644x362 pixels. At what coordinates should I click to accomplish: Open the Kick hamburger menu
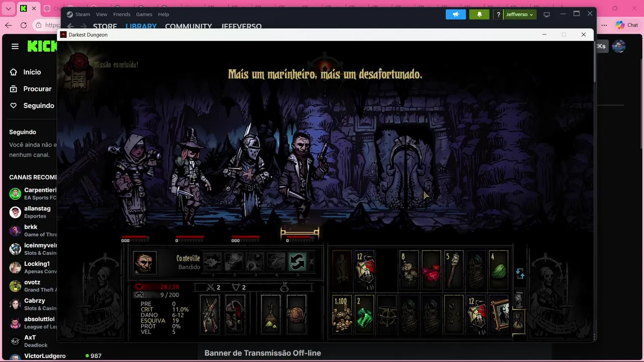click(x=15, y=46)
